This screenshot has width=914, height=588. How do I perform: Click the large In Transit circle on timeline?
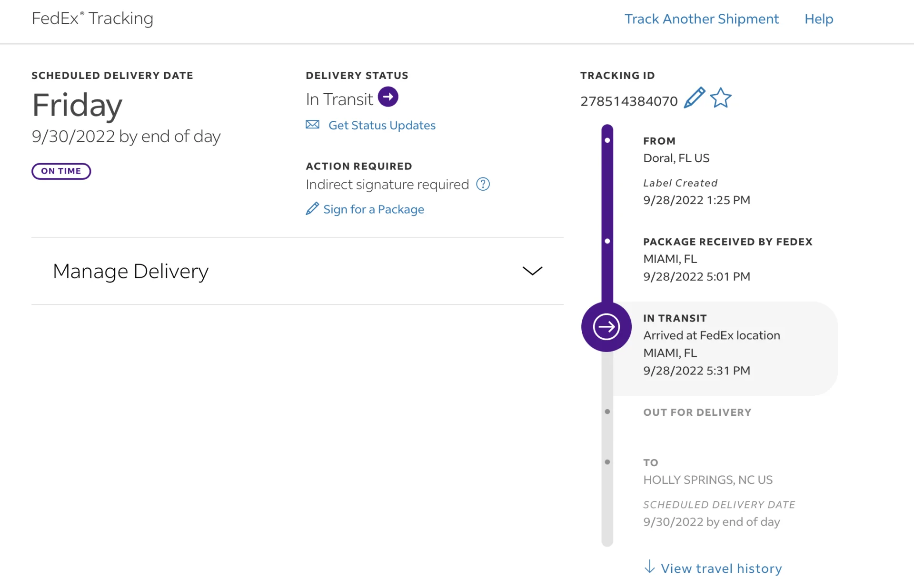coord(606,327)
